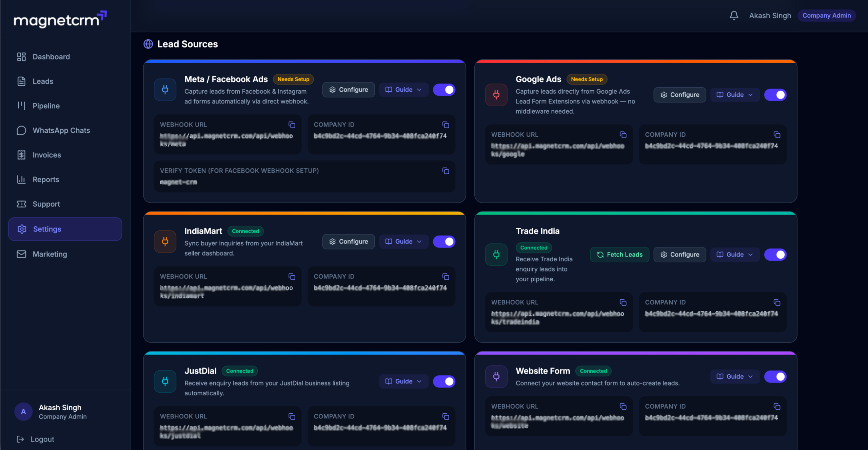Open IndiaMart Guide dropdown
This screenshot has width=868, height=450.
click(x=404, y=242)
